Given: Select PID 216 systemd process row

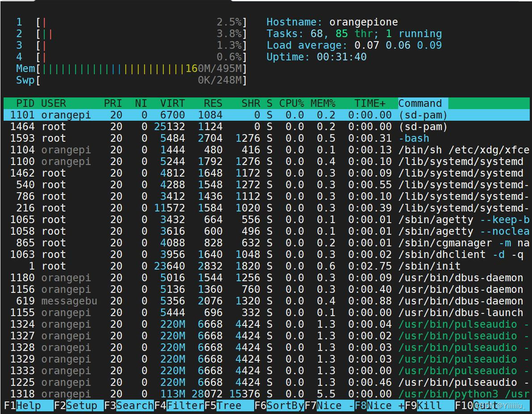Looking at the screenshot, I should pyautogui.click(x=266, y=208).
